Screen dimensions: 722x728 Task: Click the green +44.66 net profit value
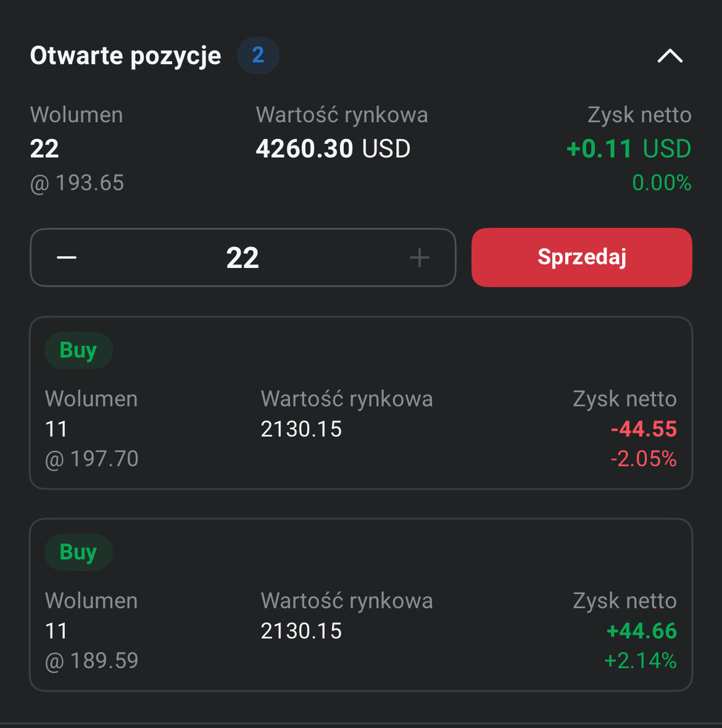pos(642,631)
